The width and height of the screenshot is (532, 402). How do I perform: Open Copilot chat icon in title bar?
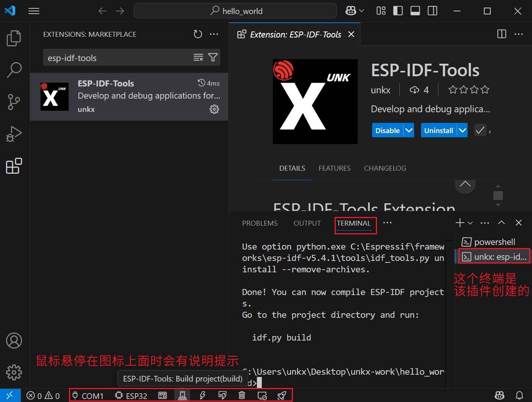350,11
